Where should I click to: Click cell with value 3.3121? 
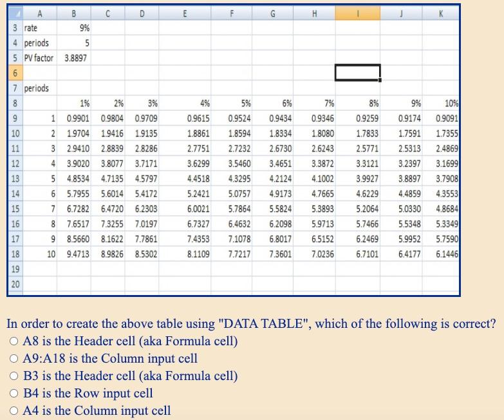coord(358,164)
